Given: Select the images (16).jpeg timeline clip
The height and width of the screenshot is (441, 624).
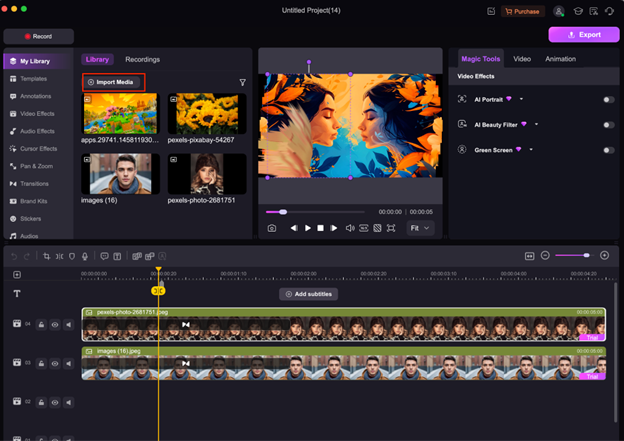Looking at the screenshot, I should 344,363.
